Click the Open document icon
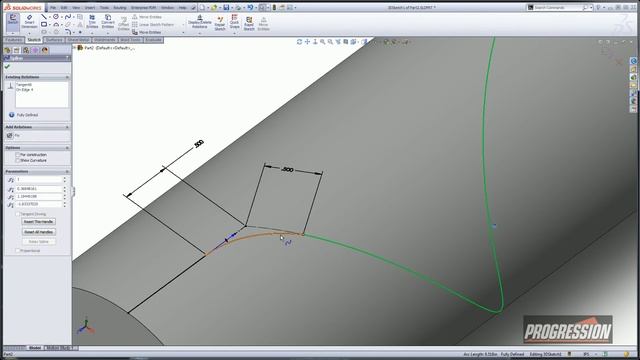 213,7
